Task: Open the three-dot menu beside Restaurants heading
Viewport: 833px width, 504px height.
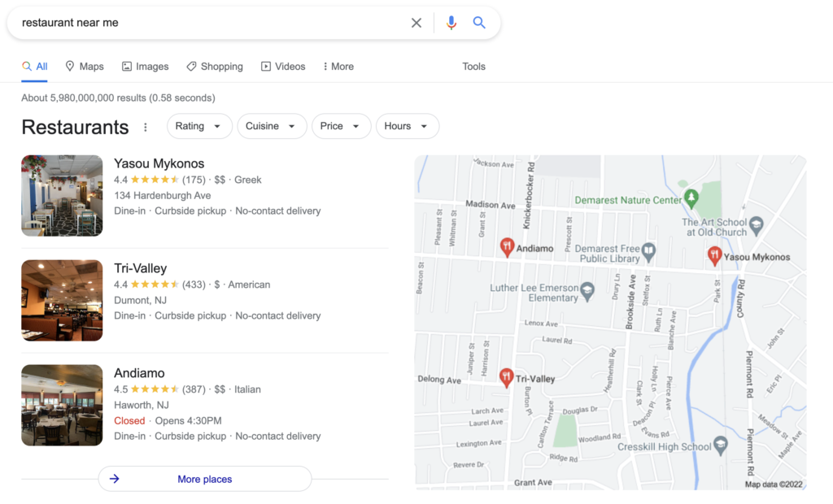Action: tap(145, 128)
